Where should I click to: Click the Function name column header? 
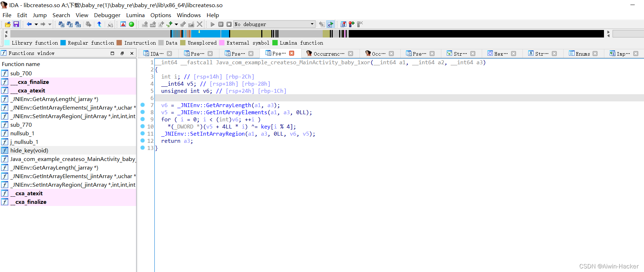[x=68, y=64]
